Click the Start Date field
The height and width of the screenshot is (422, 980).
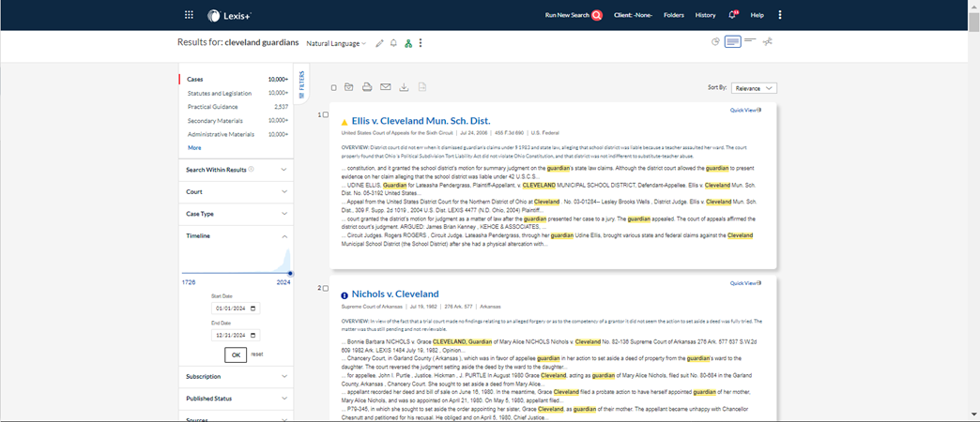236,309
